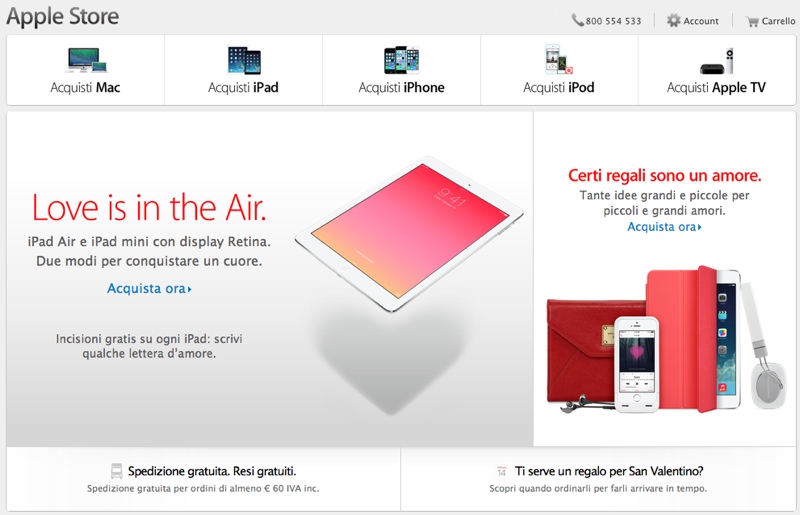Open Spedizione gratuita. Resi gratuiti. banner
The image size is (800, 515).
click(x=204, y=479)
